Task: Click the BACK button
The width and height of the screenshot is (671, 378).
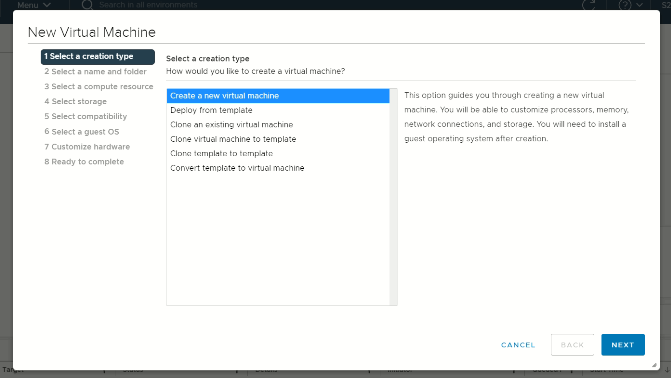Action: (x=572, y=345)
